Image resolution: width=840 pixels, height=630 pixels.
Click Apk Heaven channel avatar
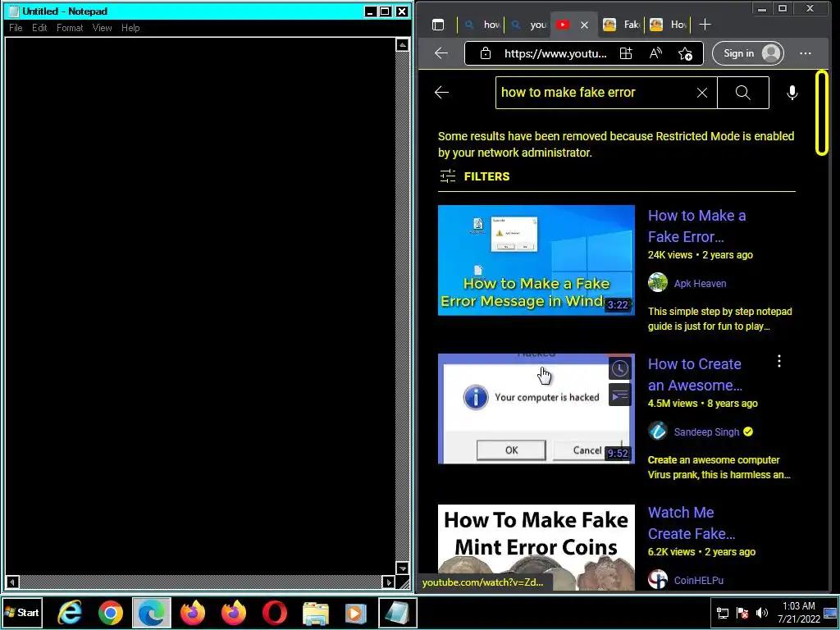click(657, 282)
